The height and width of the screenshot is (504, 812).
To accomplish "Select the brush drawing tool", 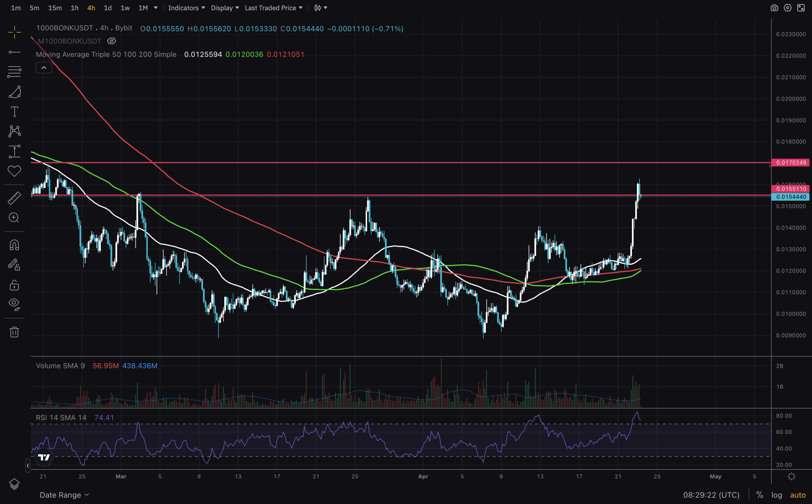I will click(x=14, y=92).
